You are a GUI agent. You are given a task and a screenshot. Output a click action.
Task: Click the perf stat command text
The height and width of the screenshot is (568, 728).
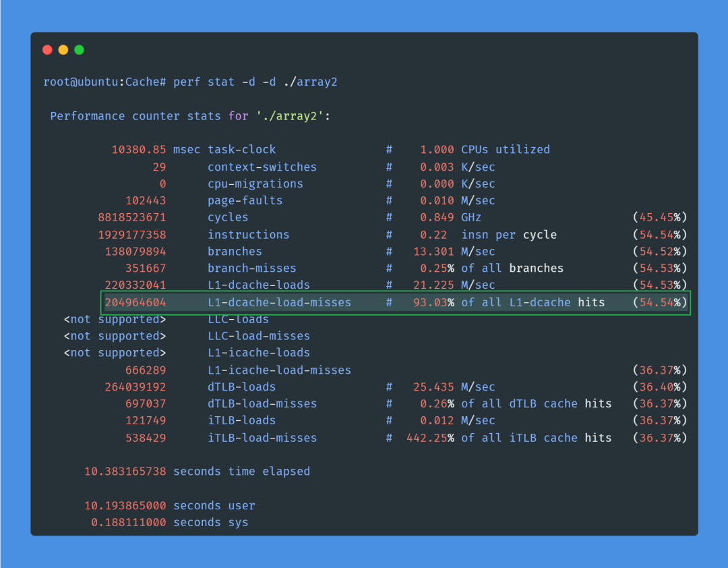coord(255,82)
